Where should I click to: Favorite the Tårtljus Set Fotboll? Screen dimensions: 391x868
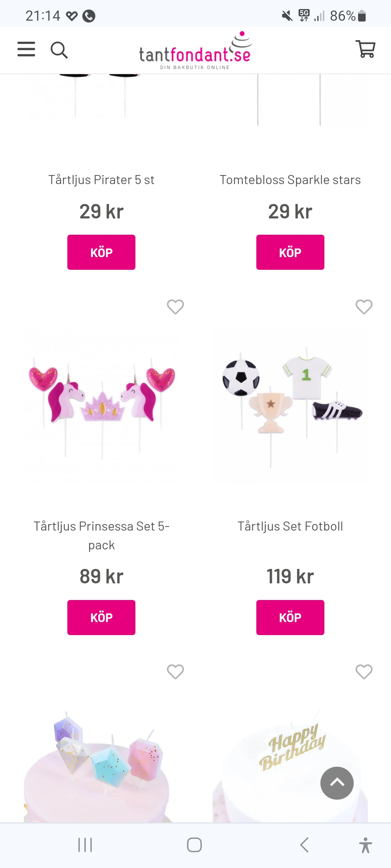[364, 307]
